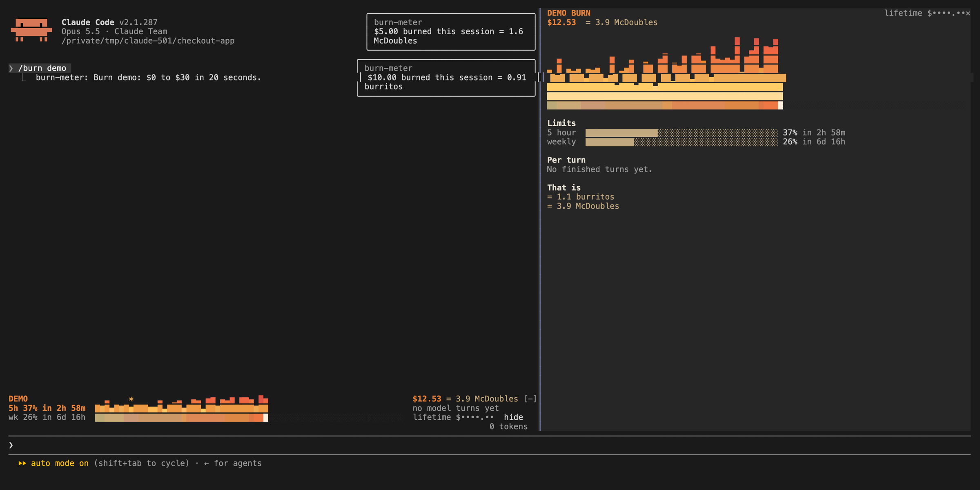Click the auto mode on indicator
The width and height of the screenshot is (980, 490).
pos(60,463)
